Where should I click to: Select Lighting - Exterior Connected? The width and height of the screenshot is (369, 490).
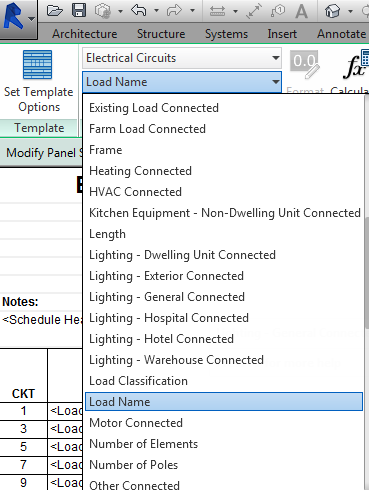224,276
